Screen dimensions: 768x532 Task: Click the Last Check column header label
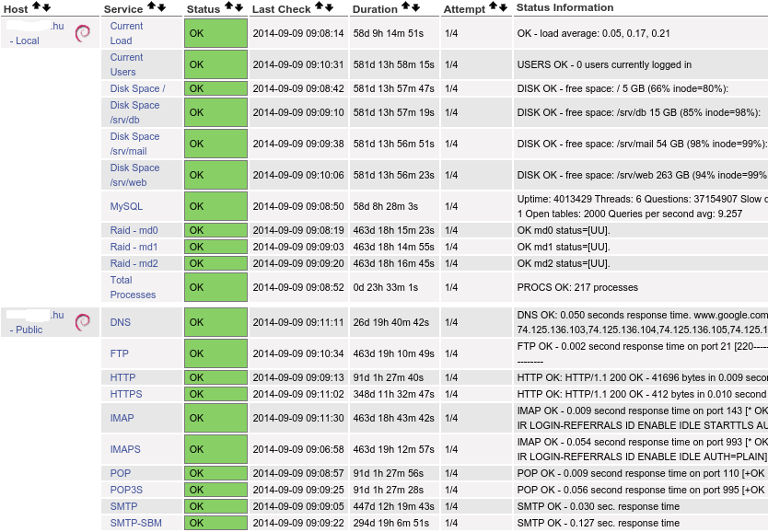[x=281, y=9]
